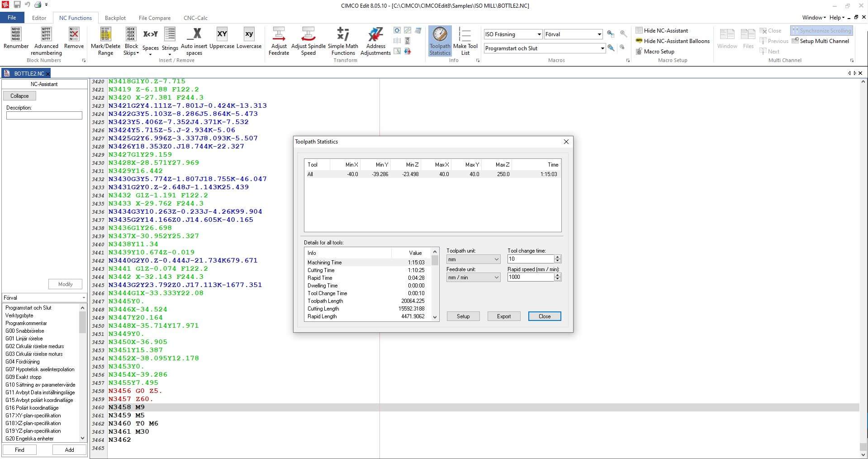Switch to the Backplot tab
The image size is (868, 459).
click(x=115, y=18)
